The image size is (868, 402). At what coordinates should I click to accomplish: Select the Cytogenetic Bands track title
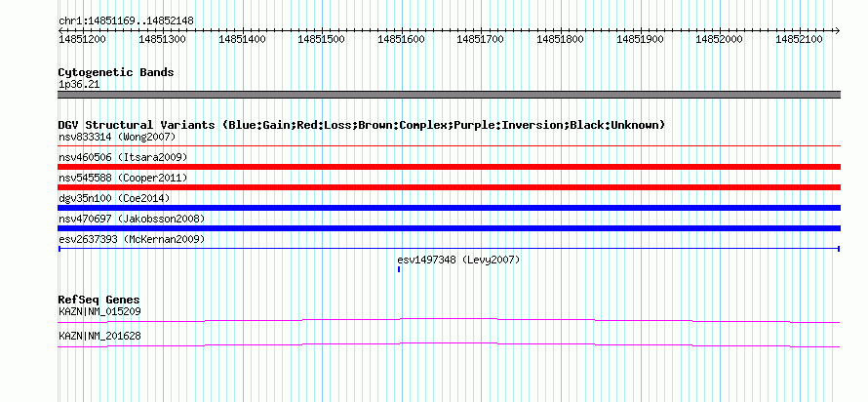[116, 72]
